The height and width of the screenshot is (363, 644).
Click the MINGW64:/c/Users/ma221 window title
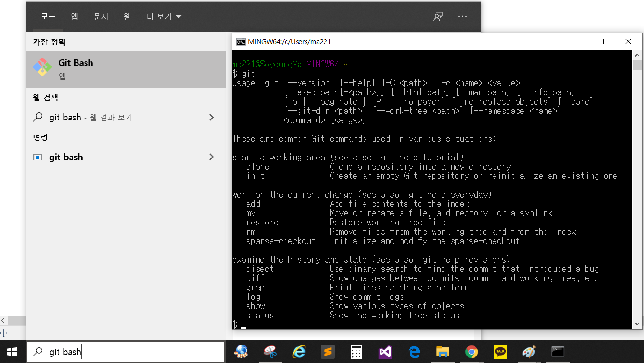click(x=289, y=41)
